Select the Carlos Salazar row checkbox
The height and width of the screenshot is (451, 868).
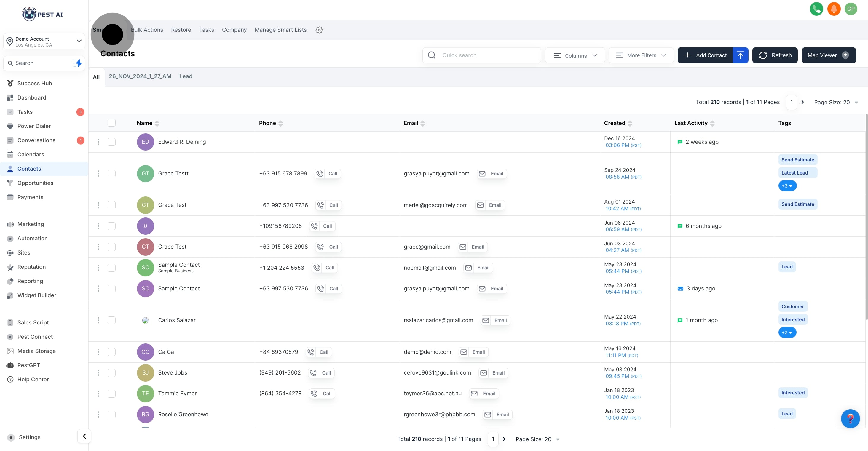coord(111,320)
